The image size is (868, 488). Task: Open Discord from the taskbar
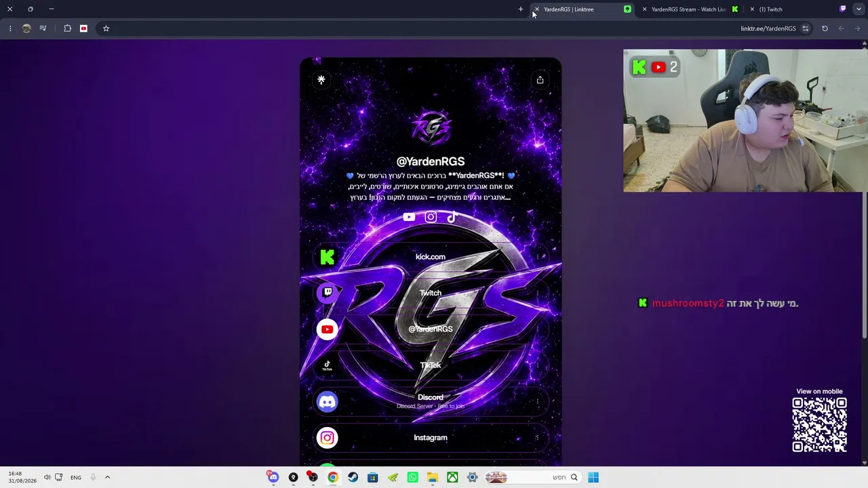pyautogui.click(x=273, y=477)
